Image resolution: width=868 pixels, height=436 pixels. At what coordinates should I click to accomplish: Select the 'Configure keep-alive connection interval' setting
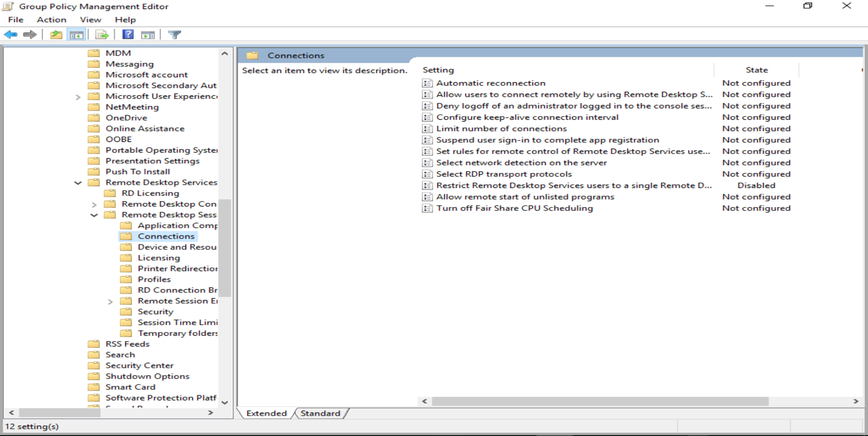coord(527,117)
